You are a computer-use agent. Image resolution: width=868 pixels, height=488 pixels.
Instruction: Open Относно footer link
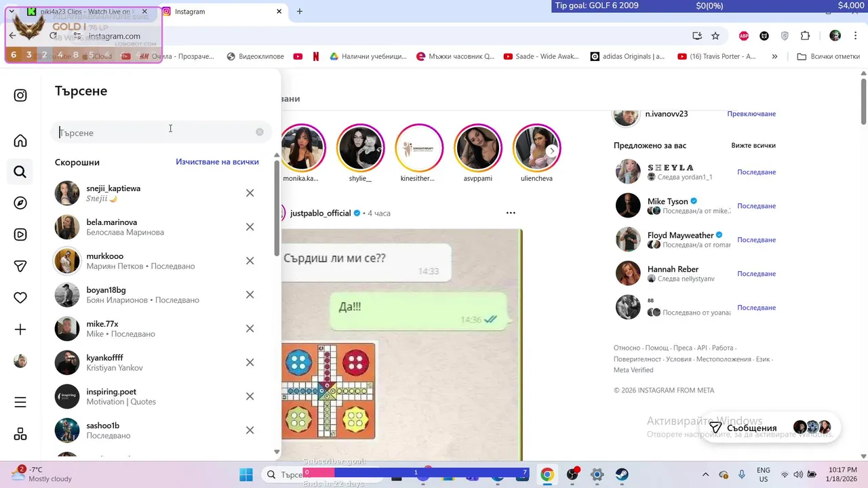tap(627, 348)
